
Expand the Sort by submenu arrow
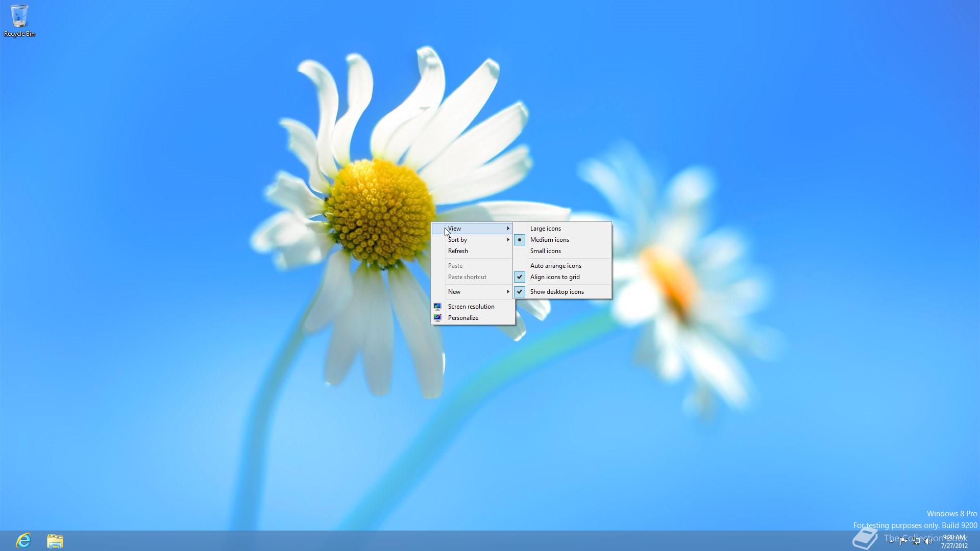point(508,240)
